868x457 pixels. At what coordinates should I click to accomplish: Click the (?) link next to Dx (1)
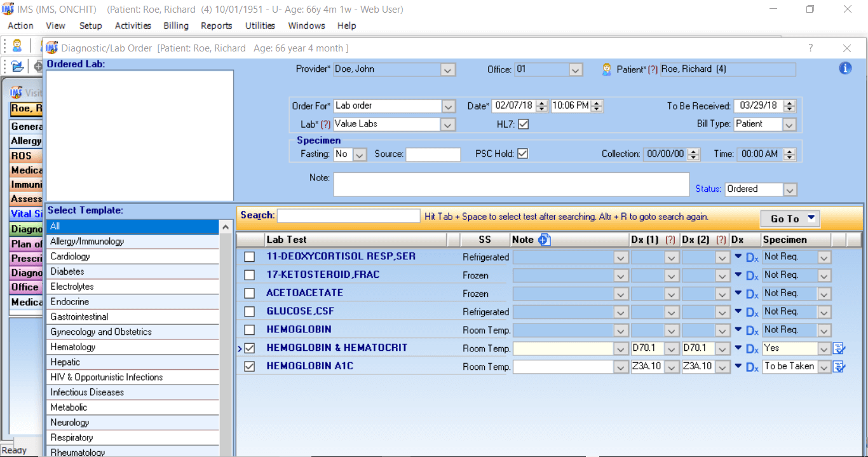[x=672, y=240]
